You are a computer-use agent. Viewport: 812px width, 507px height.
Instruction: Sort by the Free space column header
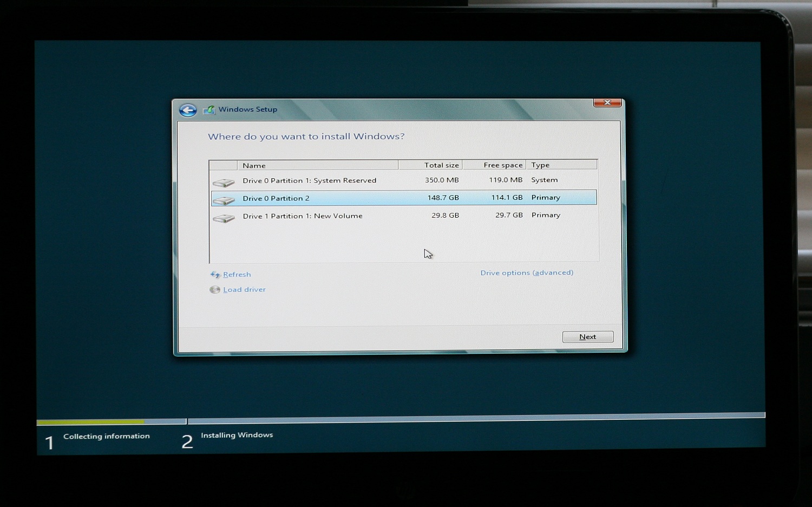point(494,165)
